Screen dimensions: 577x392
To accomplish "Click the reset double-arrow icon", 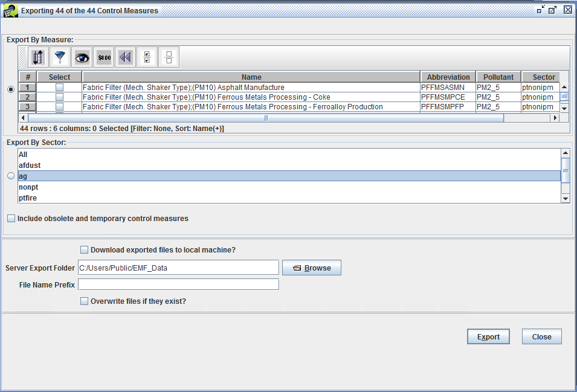I will (125, 57).
